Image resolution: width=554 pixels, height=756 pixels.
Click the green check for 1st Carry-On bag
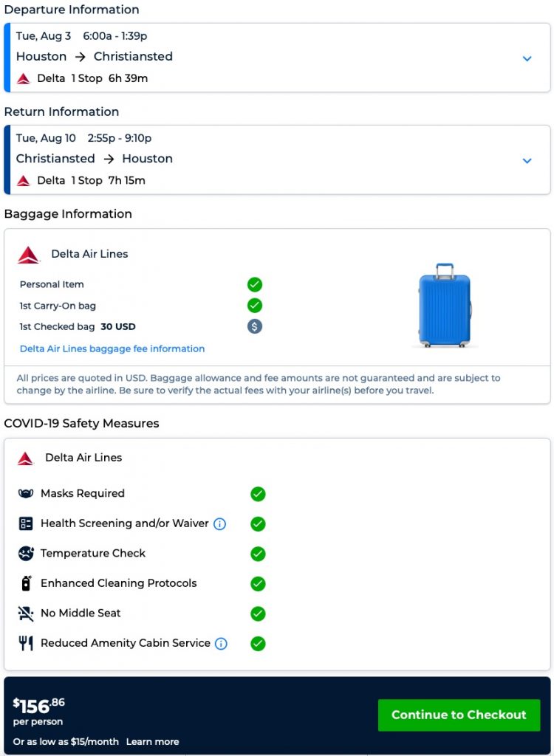click(x=255, y=306)
